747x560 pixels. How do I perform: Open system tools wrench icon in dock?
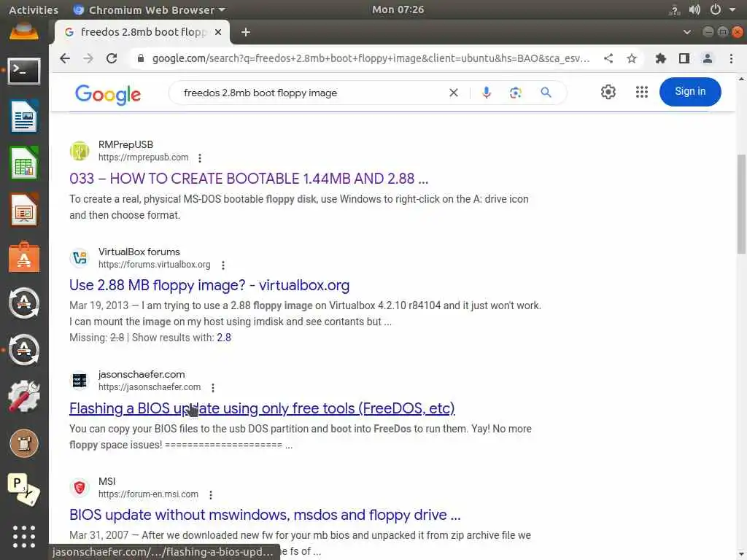pos(24,397)
